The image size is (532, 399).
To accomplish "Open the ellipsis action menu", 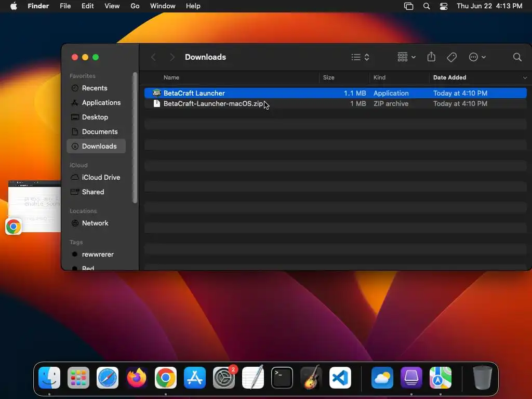I will (x=477, y=57).
